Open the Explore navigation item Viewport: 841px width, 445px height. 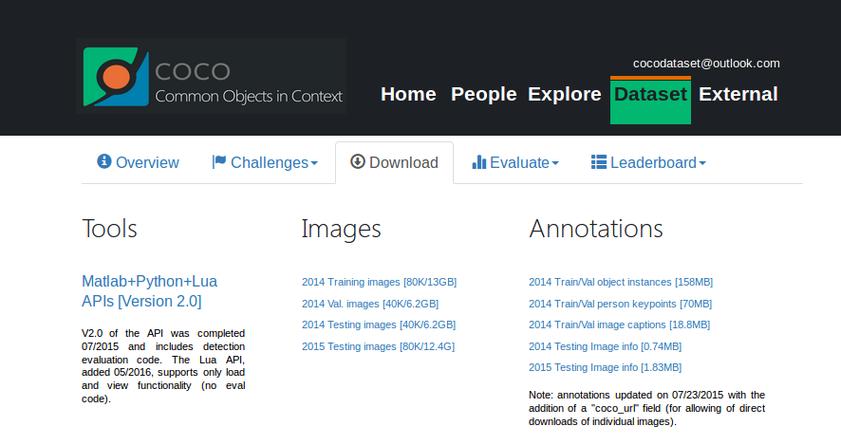(564, 94)
